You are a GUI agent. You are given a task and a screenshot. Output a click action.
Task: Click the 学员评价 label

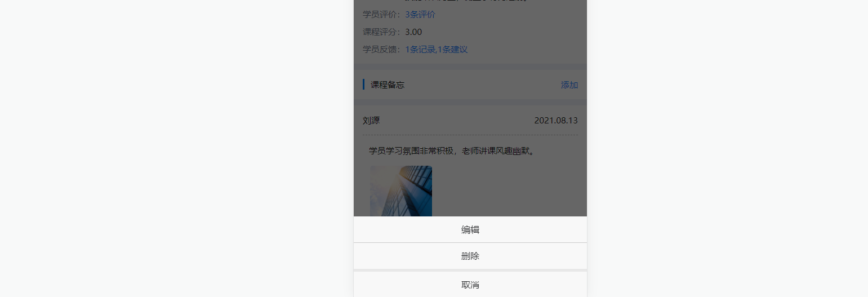(x=382, y=15)
